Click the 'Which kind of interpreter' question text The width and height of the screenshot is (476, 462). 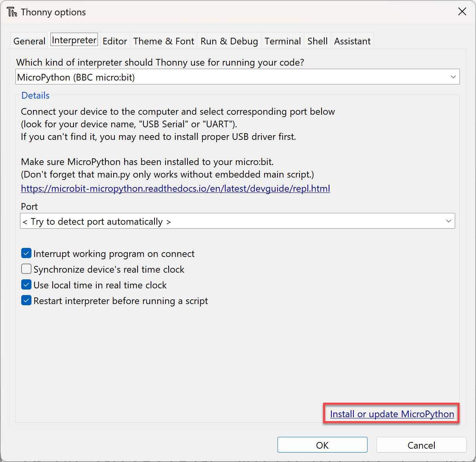coord(160,62)
